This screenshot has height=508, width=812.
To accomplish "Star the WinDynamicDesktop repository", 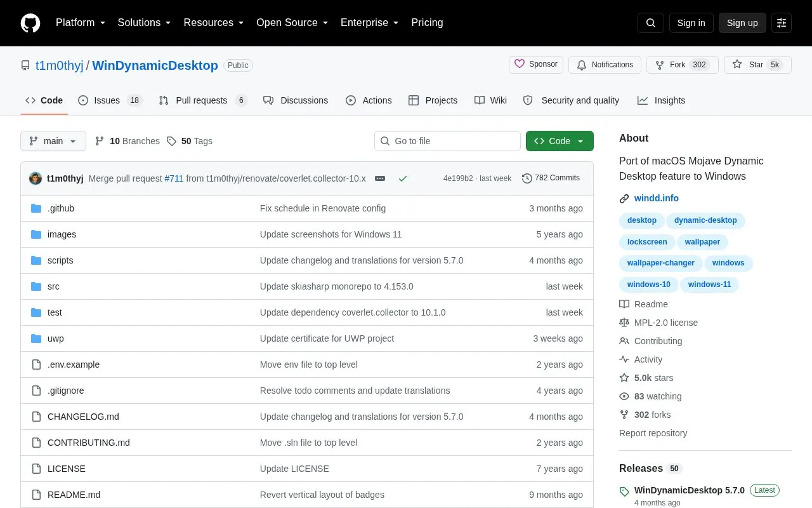I will tap(757, 65).
